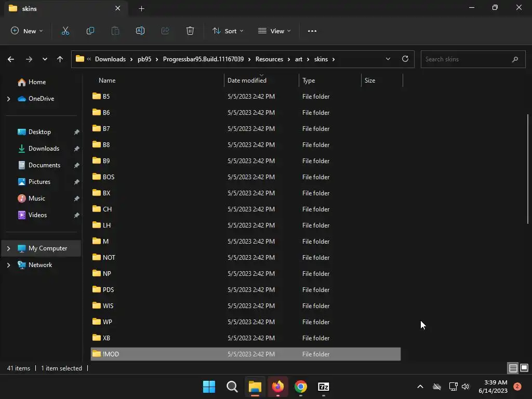Screen dimensions: 532x399
Task: Sort by Type column header
Action: tap(309, 81)
